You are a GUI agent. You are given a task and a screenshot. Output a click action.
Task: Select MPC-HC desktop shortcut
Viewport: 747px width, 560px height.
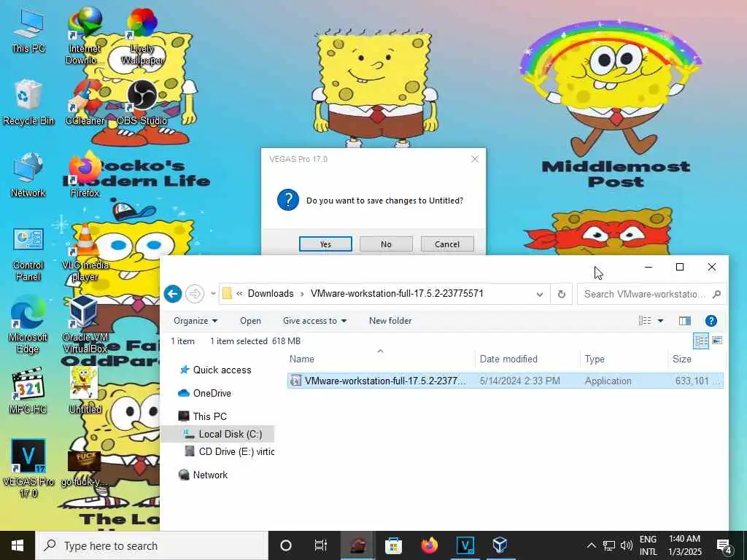(x=28, y=391)
